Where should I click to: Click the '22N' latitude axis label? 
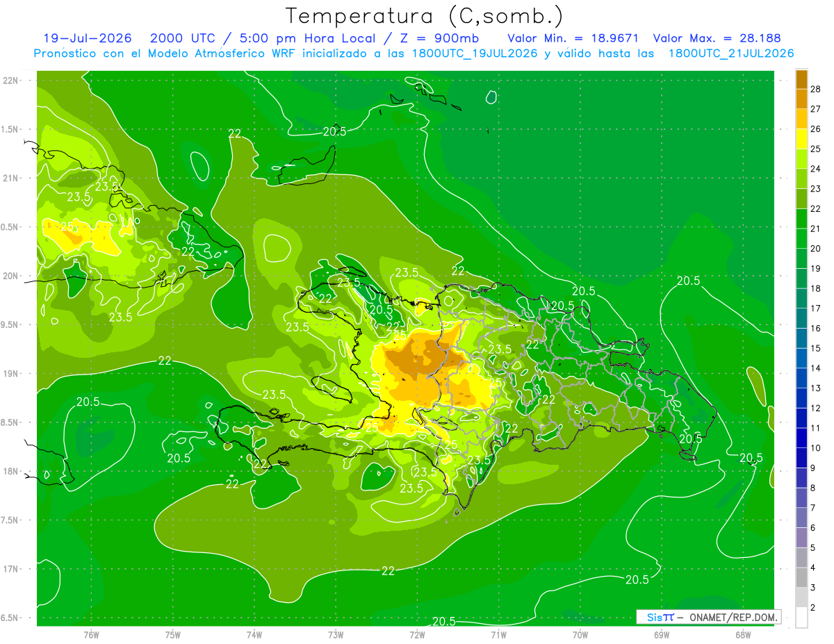11,81
